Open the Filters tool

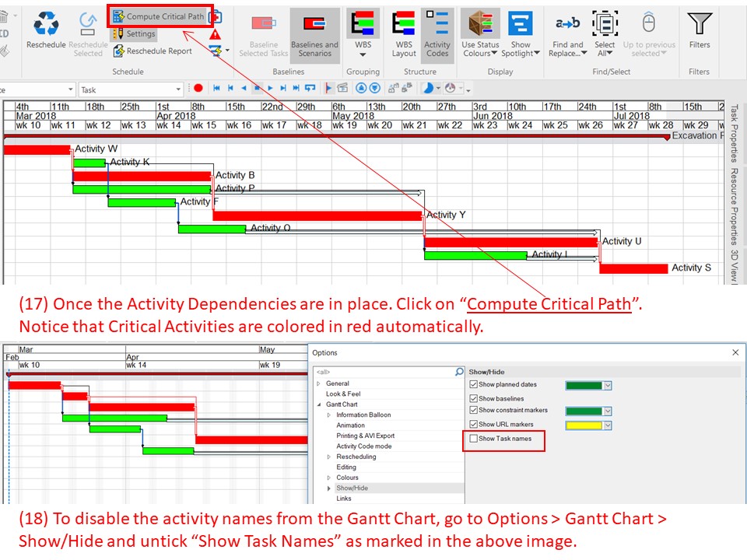coord(699,31)
